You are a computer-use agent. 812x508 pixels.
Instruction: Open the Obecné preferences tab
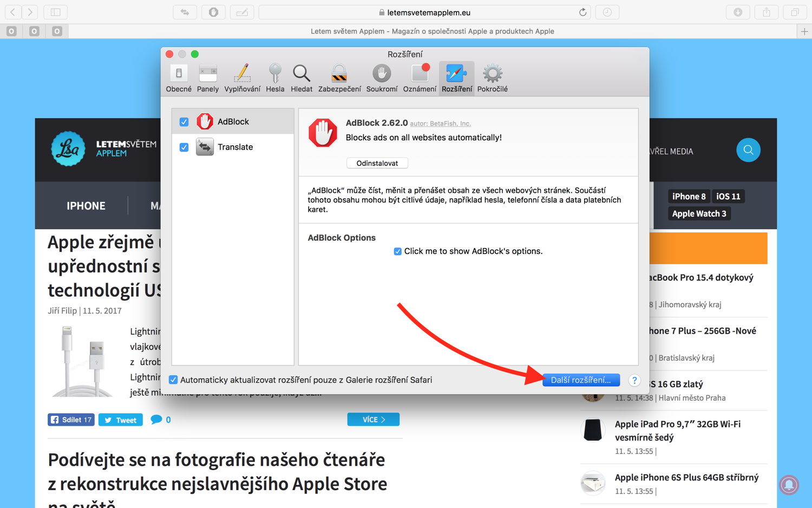[179, 79]
